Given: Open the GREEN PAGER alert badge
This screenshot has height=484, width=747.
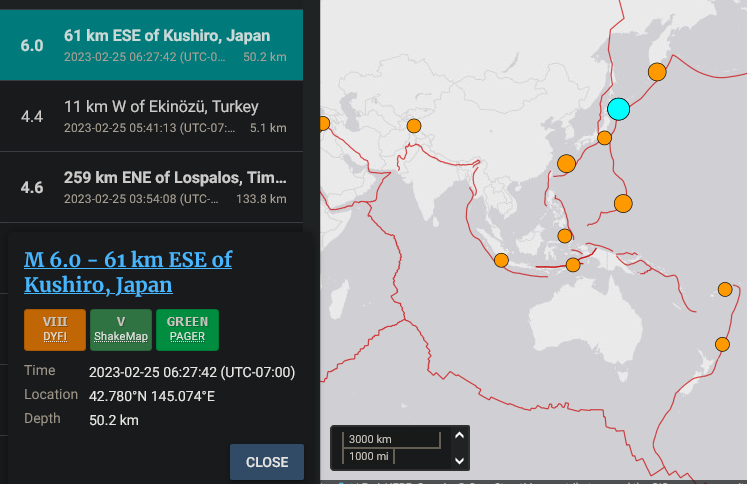Looking at the screenshot, I should tap(187, 330).
